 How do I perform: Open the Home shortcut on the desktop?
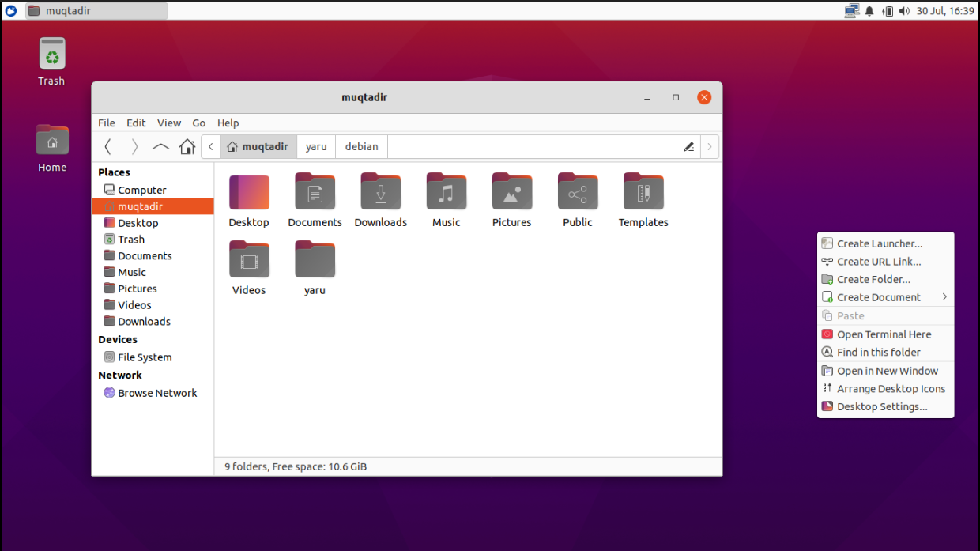(x=51, y=138)
